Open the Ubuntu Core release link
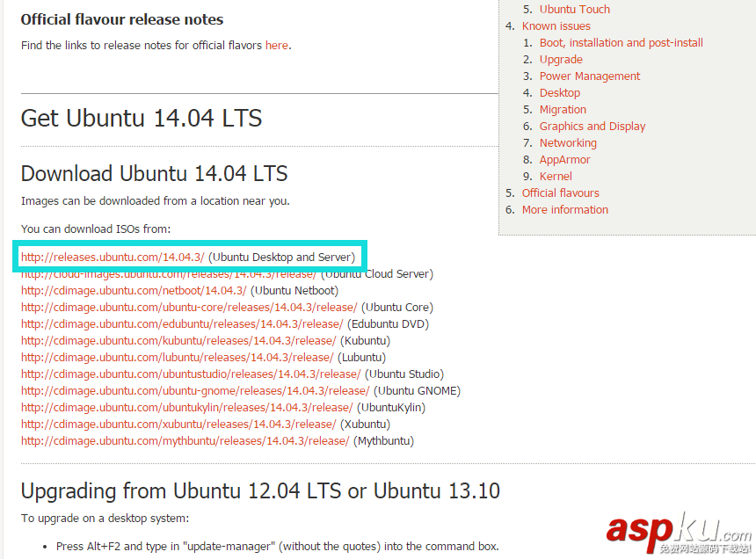Screen dimensions: 756x559 tap(189, 308)
